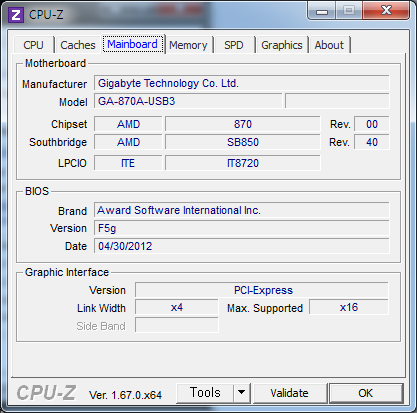Click the Max. Supported value x16
This screenshot has width=417, height=413.
tap(349, 307)
